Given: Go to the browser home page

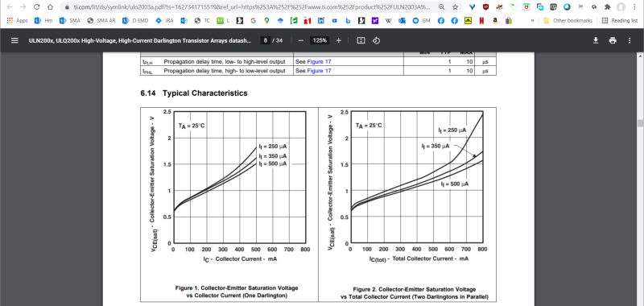Looking at the screenshot, I should pos(50,7).
